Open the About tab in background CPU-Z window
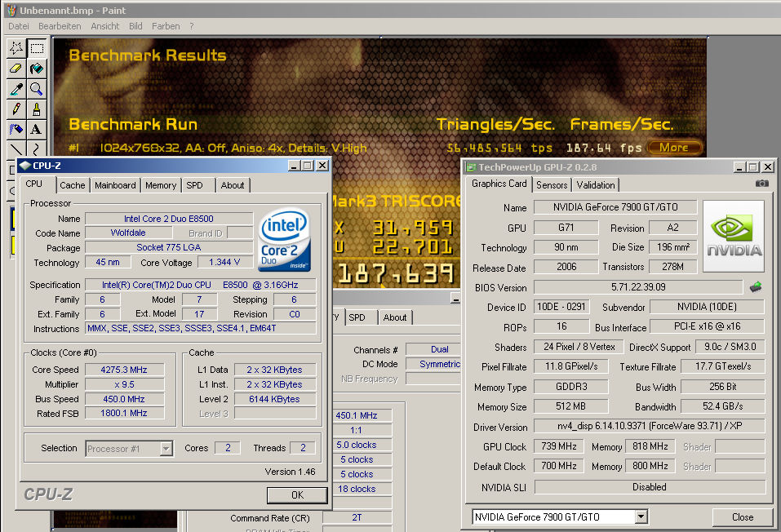781x532 pixels. [x=395, y=317]
